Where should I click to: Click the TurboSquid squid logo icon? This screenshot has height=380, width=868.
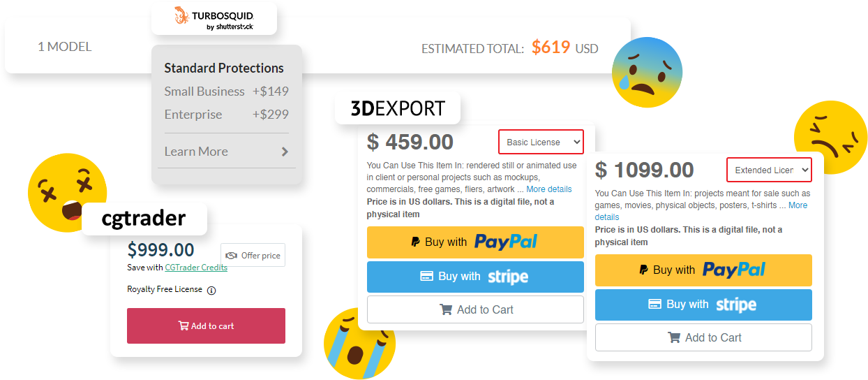[x=181, y=15]
